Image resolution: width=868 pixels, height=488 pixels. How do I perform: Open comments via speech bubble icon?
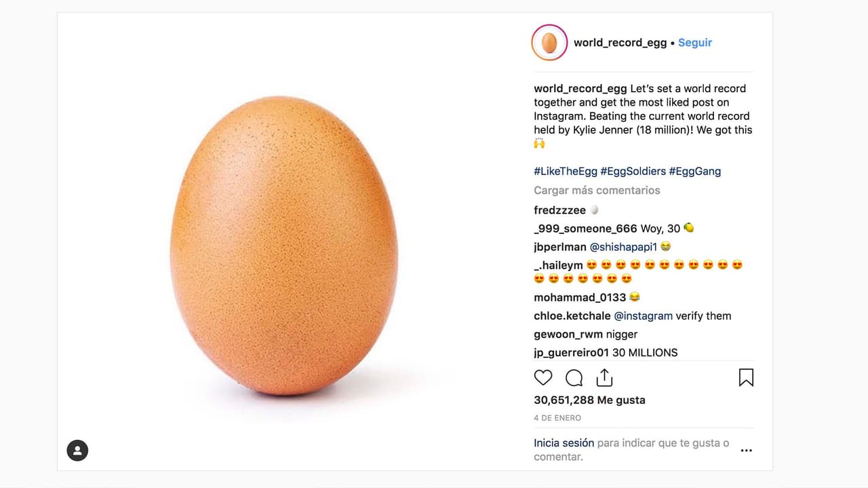tap(574, 378)
